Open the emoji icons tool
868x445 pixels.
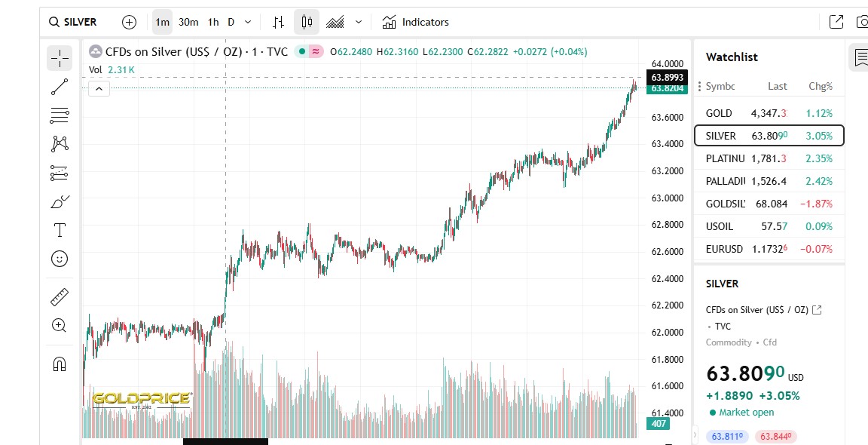[60, 259]
